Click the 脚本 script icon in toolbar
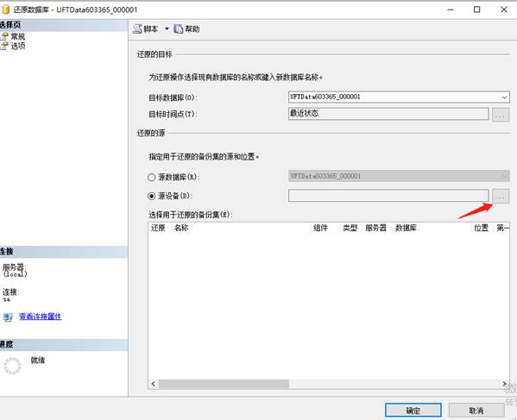The width and height of the screenshot is (517, 420). (x=137, y=29)
